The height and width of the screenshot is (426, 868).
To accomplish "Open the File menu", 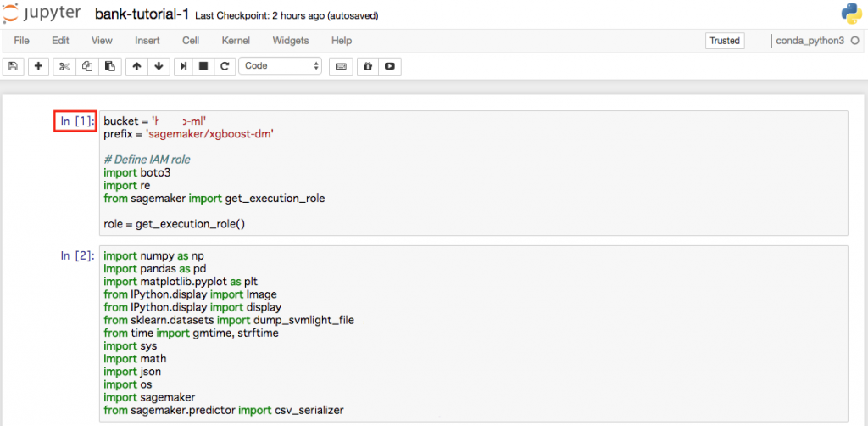I will 22,41.
